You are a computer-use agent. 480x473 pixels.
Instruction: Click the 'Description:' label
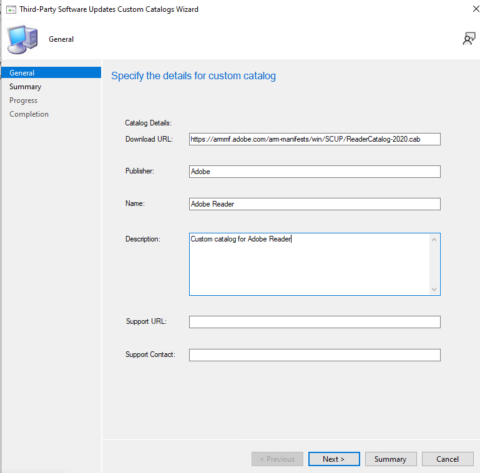click(143, 239)
